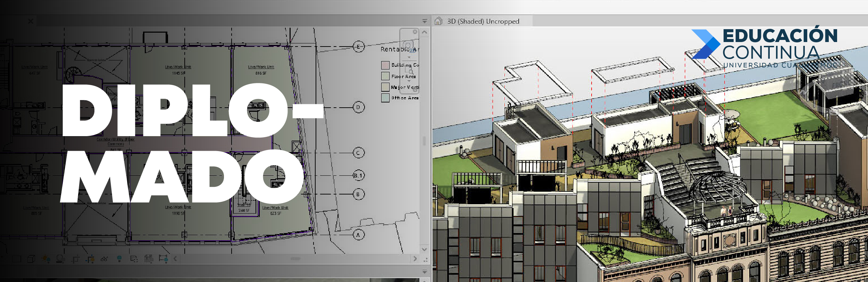Viewport: 868px width, 282px height.
Task: Toggle shadows in the view control bar
Action: [x=60, y=259]
